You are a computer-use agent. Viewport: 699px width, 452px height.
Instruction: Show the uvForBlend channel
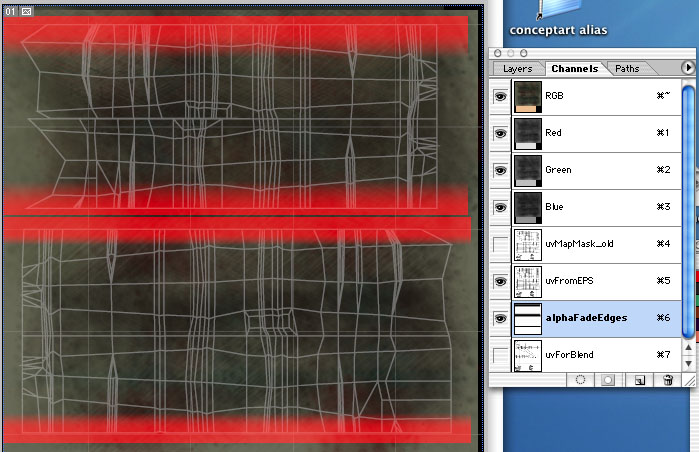[501, 355]
